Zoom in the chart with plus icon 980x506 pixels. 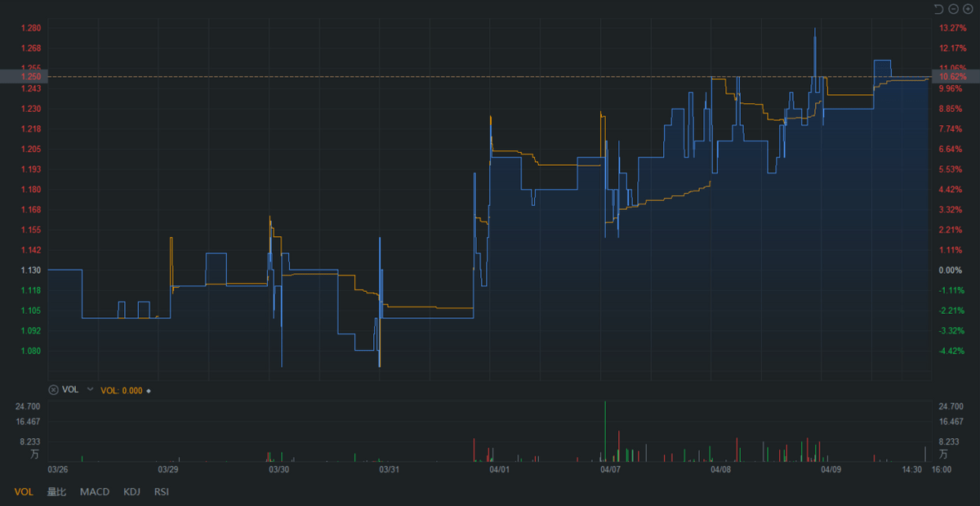point(968,9)
